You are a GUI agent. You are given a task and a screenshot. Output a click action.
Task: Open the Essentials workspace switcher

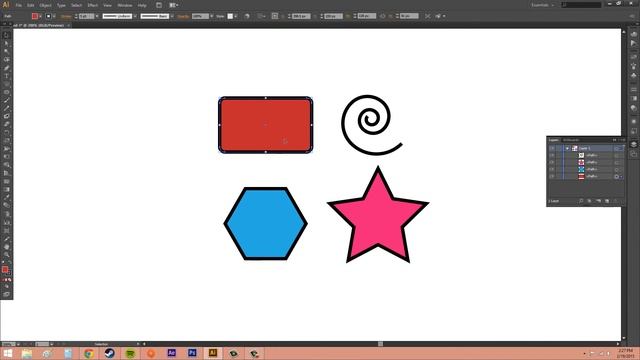click(542, 5)
